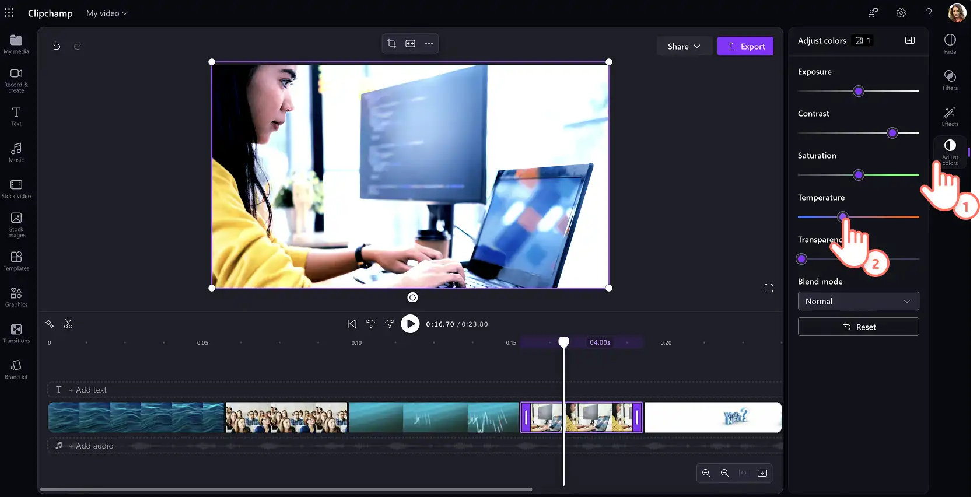Open the more options ellipsis menu
Screen dimensions: 980x497
(x=429, y=43)
